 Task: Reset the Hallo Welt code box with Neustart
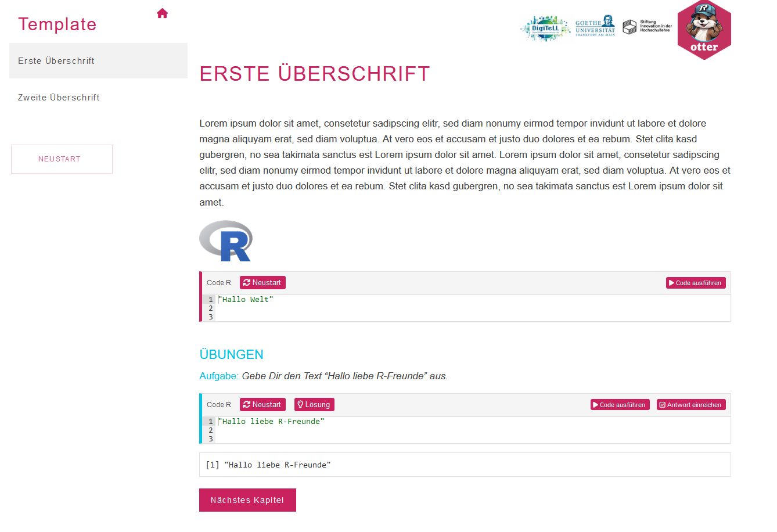[x=262, y=283]
